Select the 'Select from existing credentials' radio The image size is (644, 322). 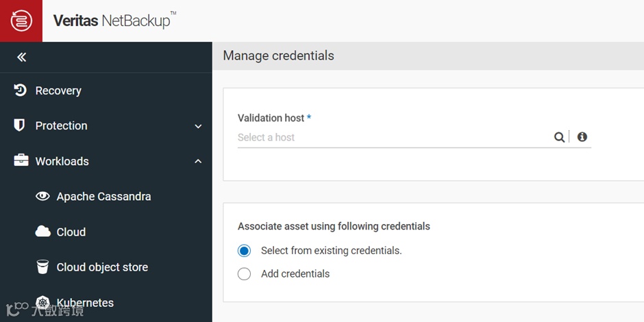coord(245,251)
